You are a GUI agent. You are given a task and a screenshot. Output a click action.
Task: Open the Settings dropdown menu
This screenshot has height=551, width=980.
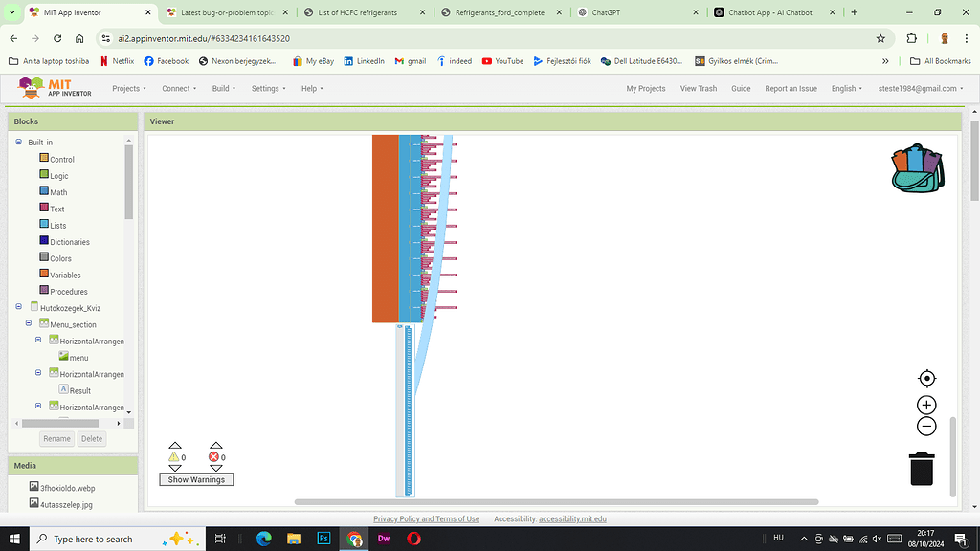[x=268, y=89]
